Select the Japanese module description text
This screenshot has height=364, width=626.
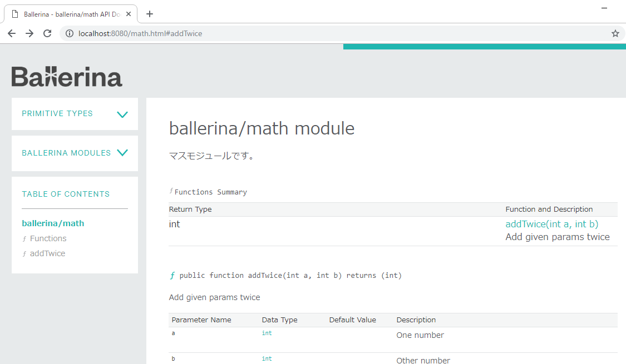pyautogui.click(x=211, y=156)
